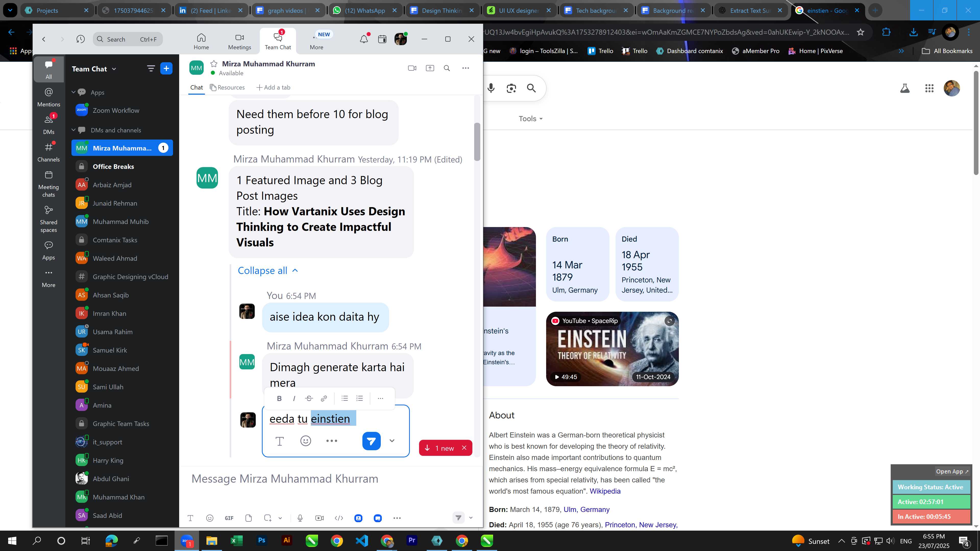Record an audio message in the composer
The image size is (980, 551).
pos(300,518)
